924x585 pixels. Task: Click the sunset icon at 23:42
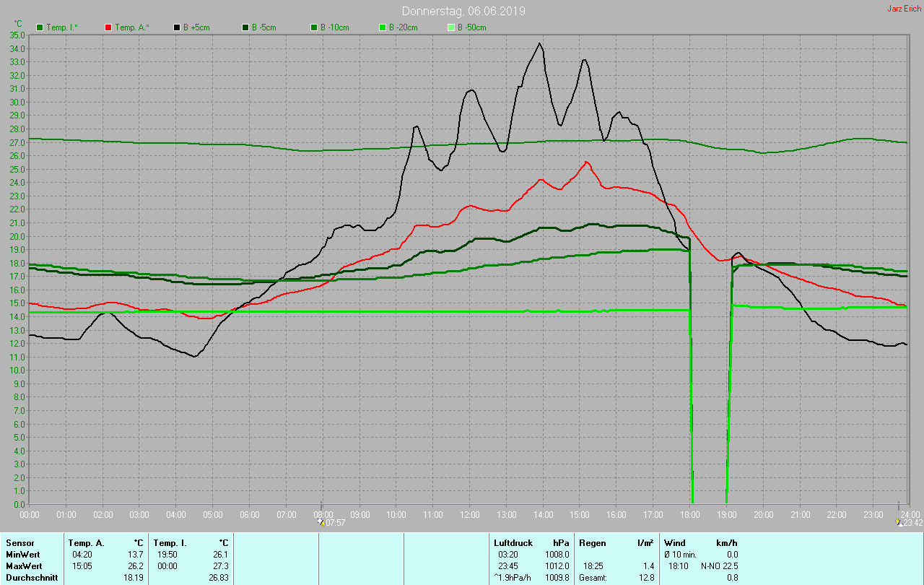tap(898, 521)
